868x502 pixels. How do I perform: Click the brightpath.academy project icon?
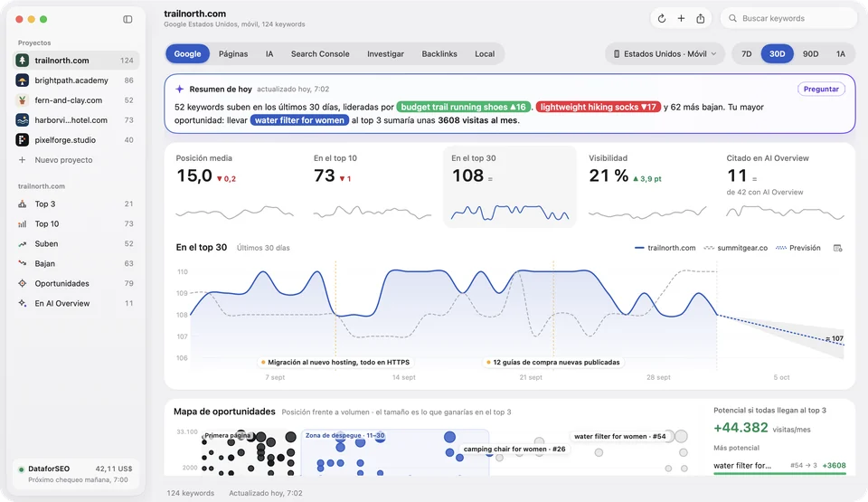[x=22, y=81]
